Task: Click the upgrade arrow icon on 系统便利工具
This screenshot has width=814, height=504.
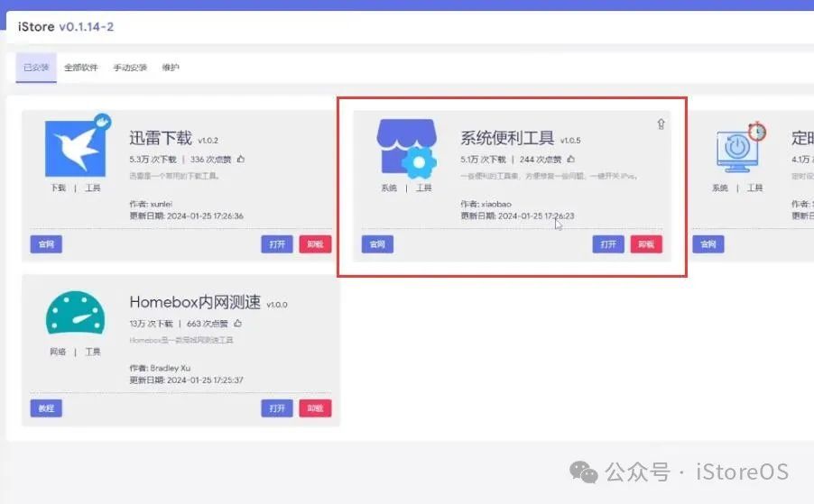Action: (x=661, y=124)
